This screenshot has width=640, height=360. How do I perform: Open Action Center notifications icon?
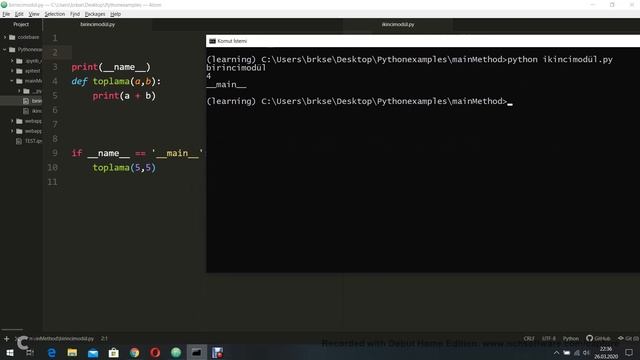click(x=629, y=353)
